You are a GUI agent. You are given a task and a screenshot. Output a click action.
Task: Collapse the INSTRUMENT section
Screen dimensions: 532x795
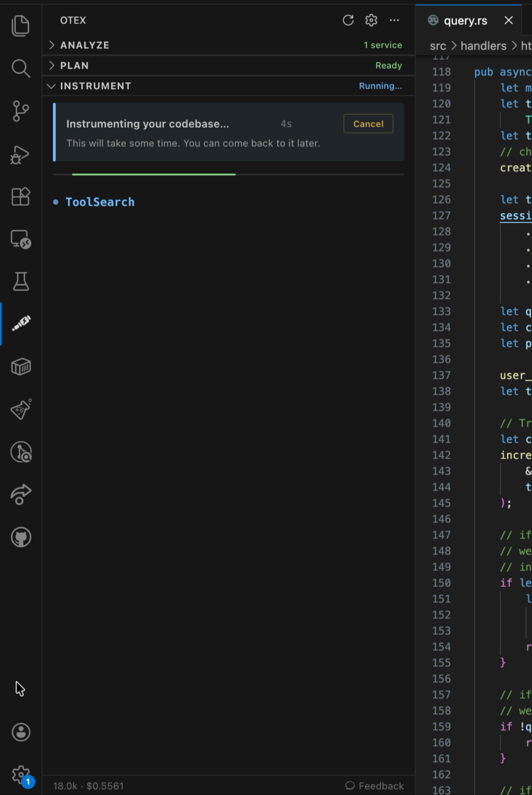click(228, 86)
